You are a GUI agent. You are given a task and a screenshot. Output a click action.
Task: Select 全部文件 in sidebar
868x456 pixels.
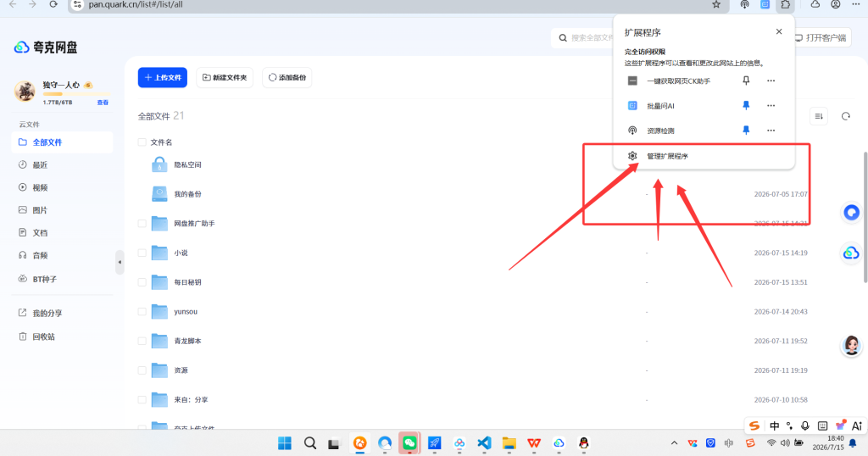tap(62, 142)
